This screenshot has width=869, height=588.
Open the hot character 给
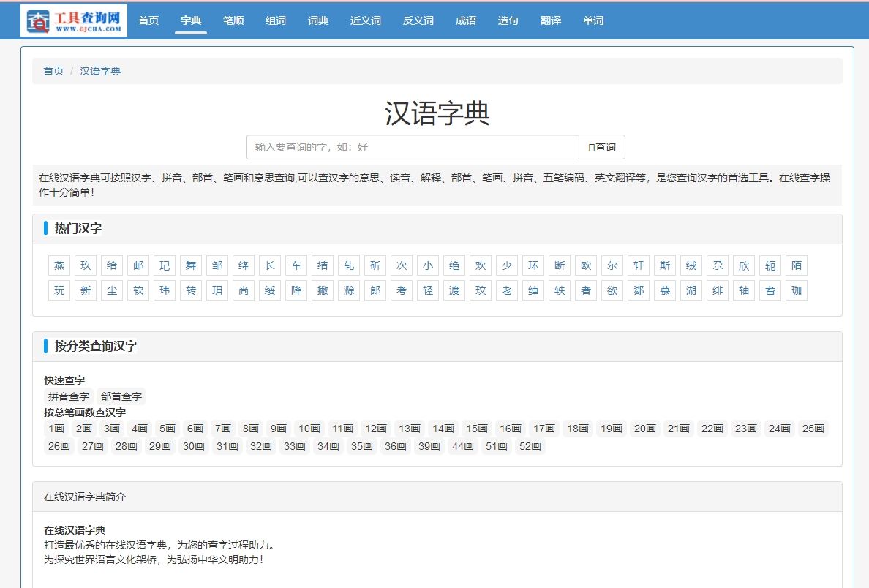(x=112, y=265)
